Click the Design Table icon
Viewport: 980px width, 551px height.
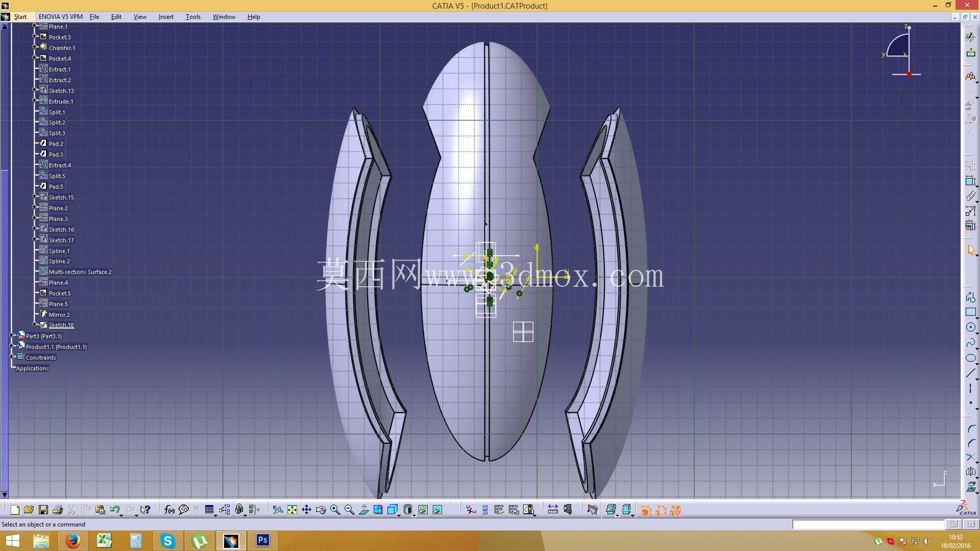pos(209,510)
